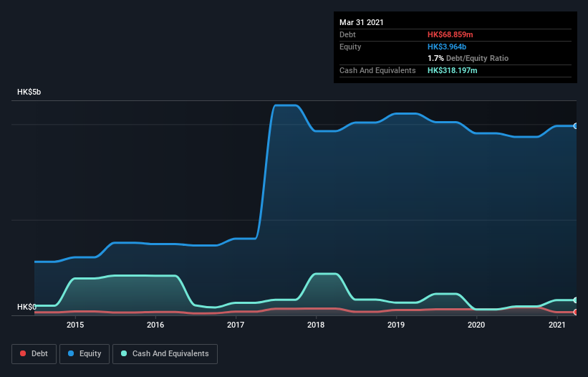Click the teal Cash And Equivalents legend dot
This screenshot has width=588, height=377.
coord(124,353)
